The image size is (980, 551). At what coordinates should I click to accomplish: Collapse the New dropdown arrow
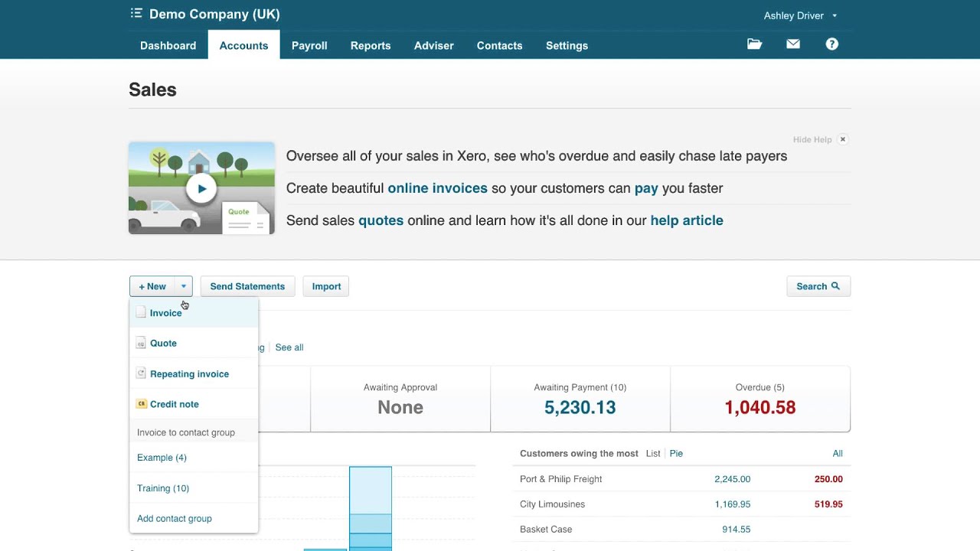183,286
